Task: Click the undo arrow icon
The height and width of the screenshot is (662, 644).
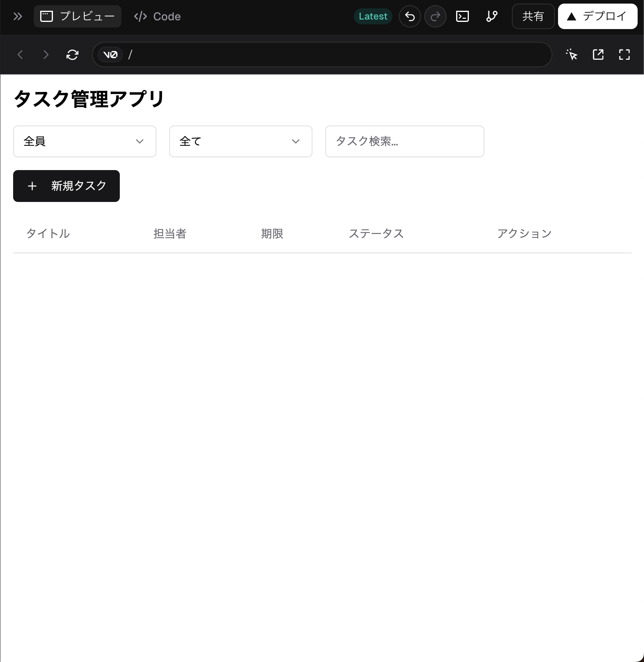Action: click(x=410, y=16)
